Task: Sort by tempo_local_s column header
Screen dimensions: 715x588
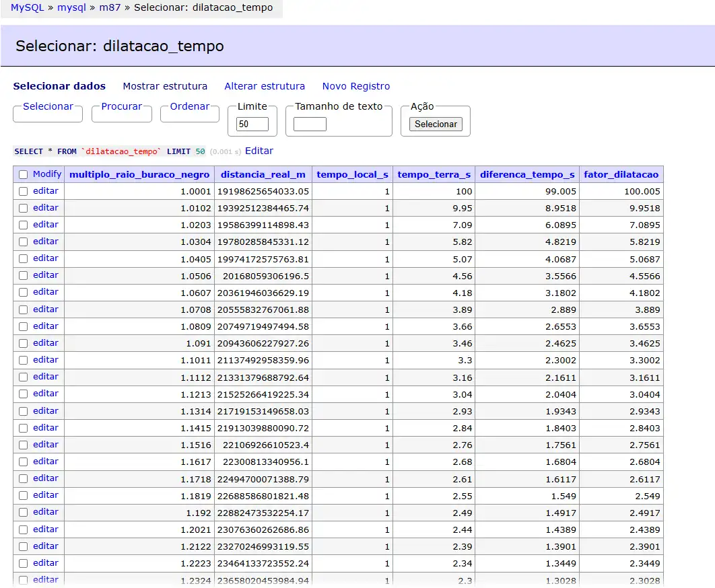Action: tap(353, 174)
